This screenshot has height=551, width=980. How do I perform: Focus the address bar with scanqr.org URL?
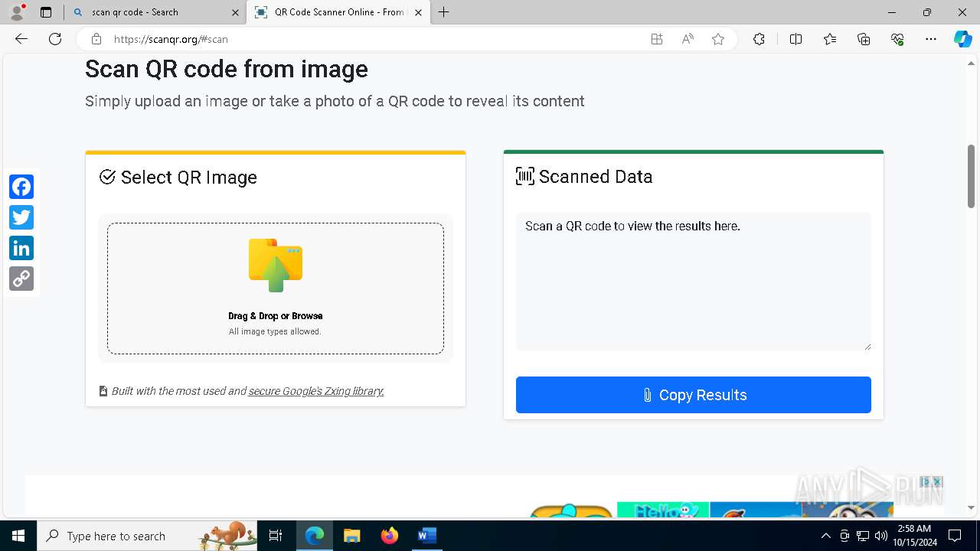click(x=375, y=39)
